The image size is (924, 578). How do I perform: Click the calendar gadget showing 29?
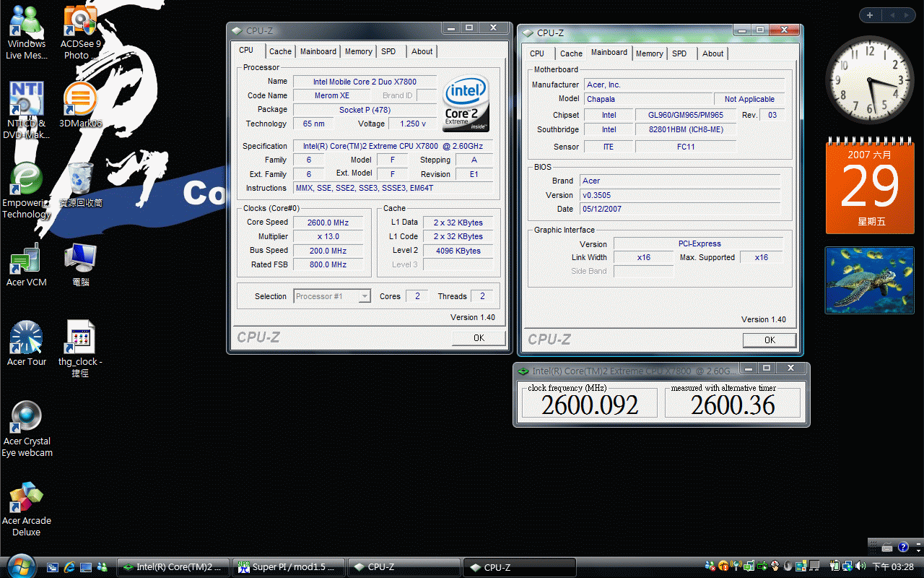point(870,186)
